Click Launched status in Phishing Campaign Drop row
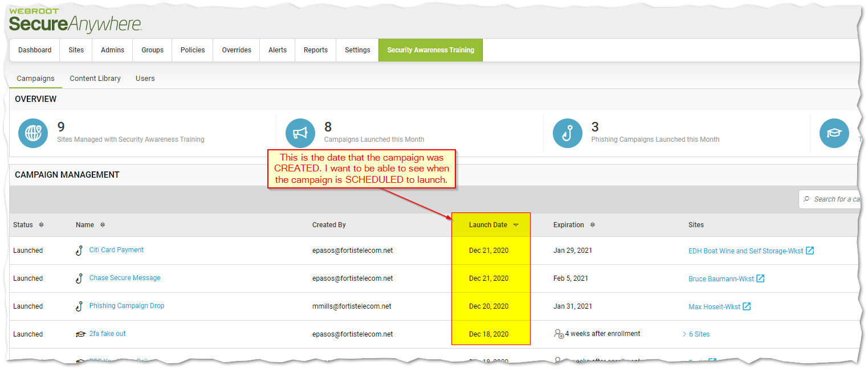868x369 pixels. click(28, 306)
